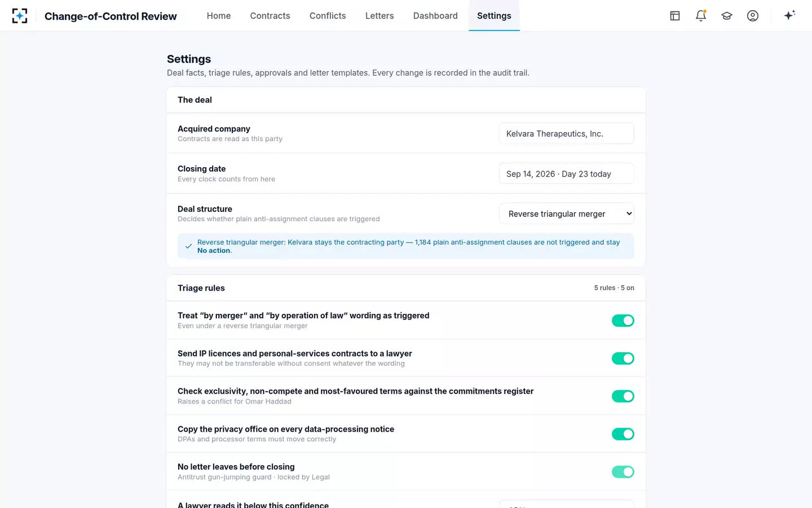Click the Change-of-Control Review logo icon
The image size is (812, 508).
click(20, 16)
